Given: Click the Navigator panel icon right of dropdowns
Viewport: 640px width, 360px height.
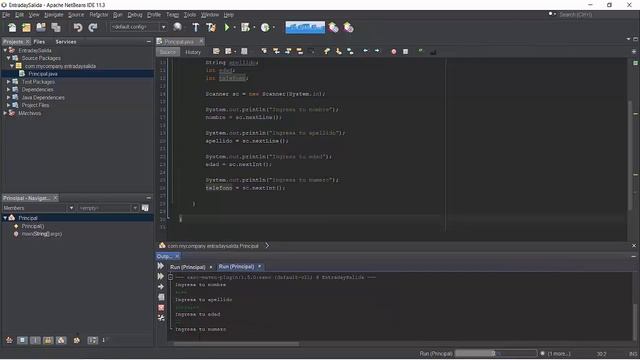Looking at the screenshot, I should (x=145, y=208).
